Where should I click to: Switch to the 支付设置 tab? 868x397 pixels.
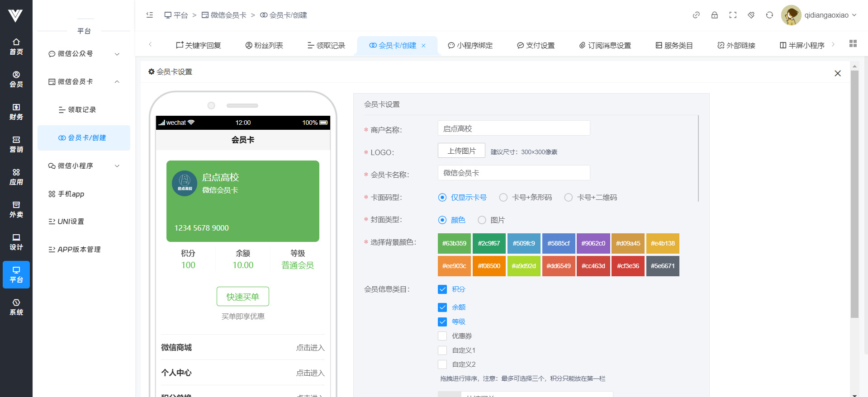tap(536, 45)
